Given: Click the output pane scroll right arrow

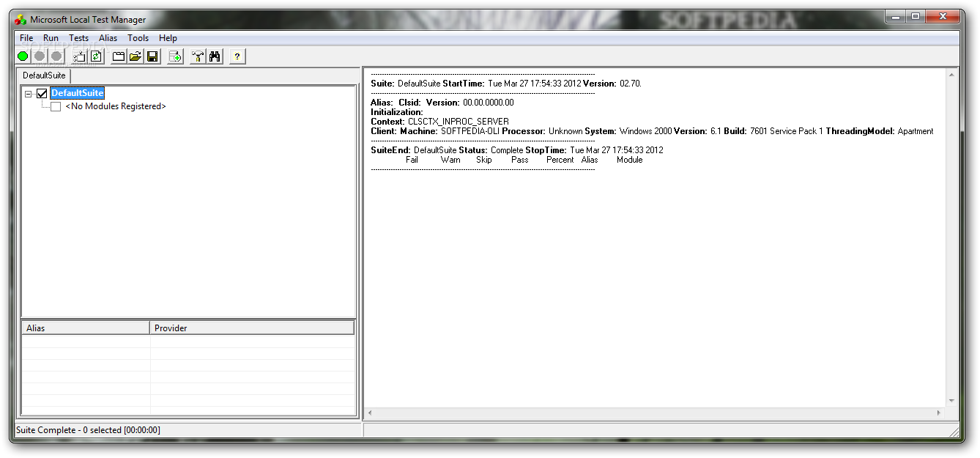Looking at the screenshot, I should (939, 413).
